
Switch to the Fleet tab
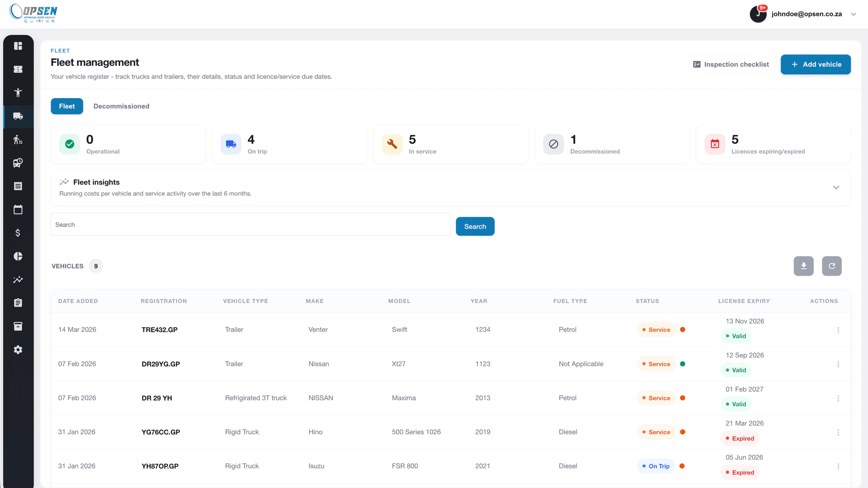click(x=67, y=106)
